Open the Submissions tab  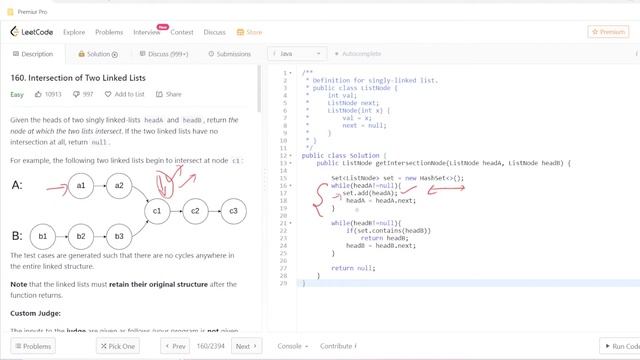click(229, 54)
